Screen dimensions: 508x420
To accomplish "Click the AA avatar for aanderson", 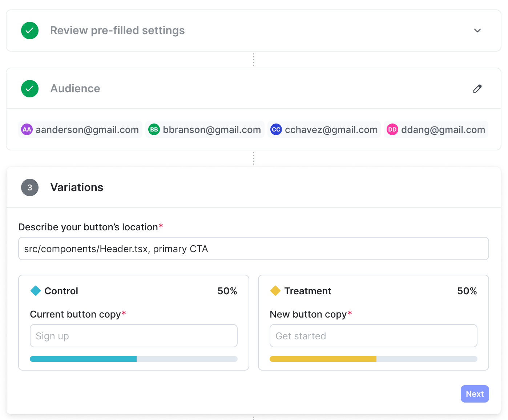I will (27, 129).
